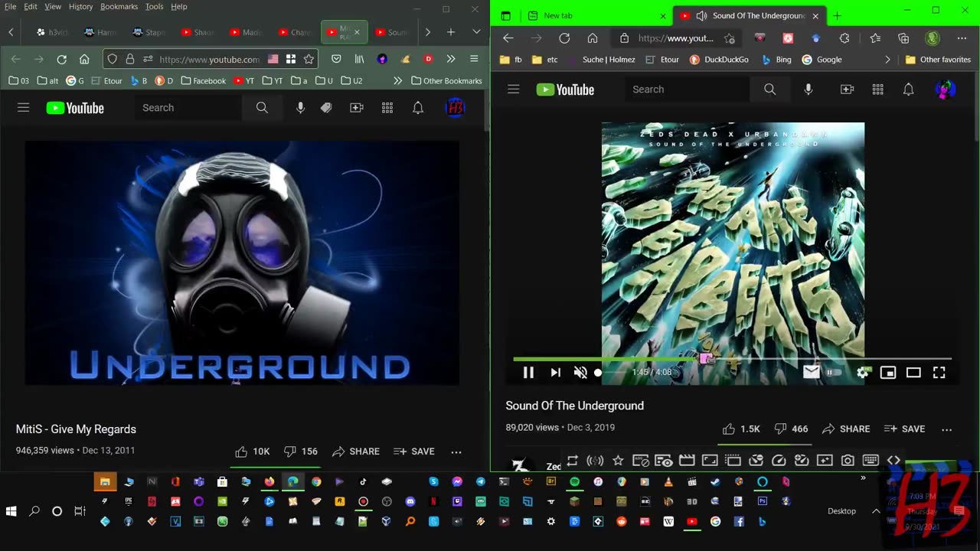
Task: Click SHARE under MitiS video in Firefox
Action: click(x=355, y=452)
